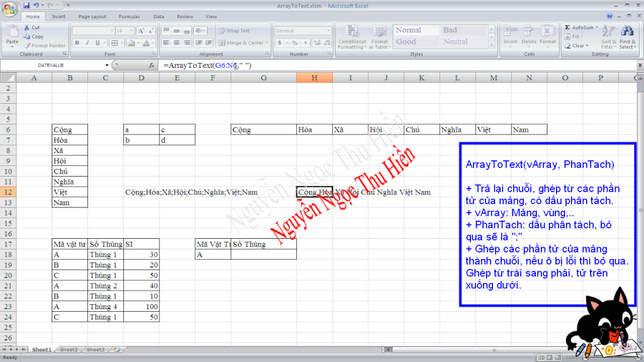
Task: Click the Insert Function fx icon
Action: pyautogui.click(x=152, y=65)
